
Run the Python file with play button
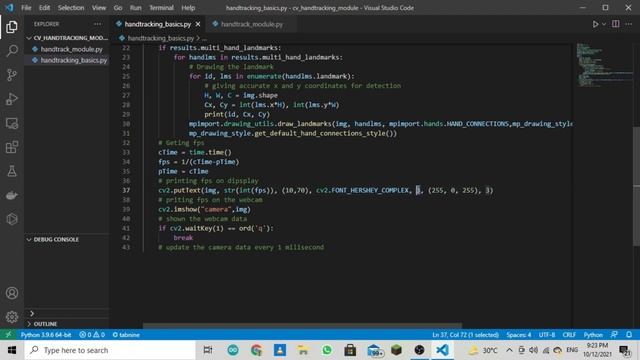596,24
